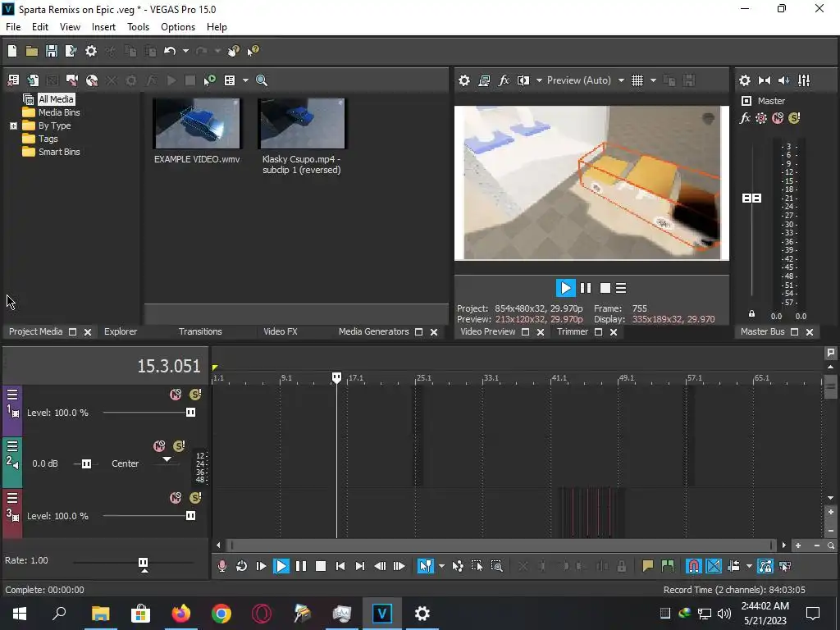
Task: Click the Dim Output speaker icon
Action: coord(783,80)
